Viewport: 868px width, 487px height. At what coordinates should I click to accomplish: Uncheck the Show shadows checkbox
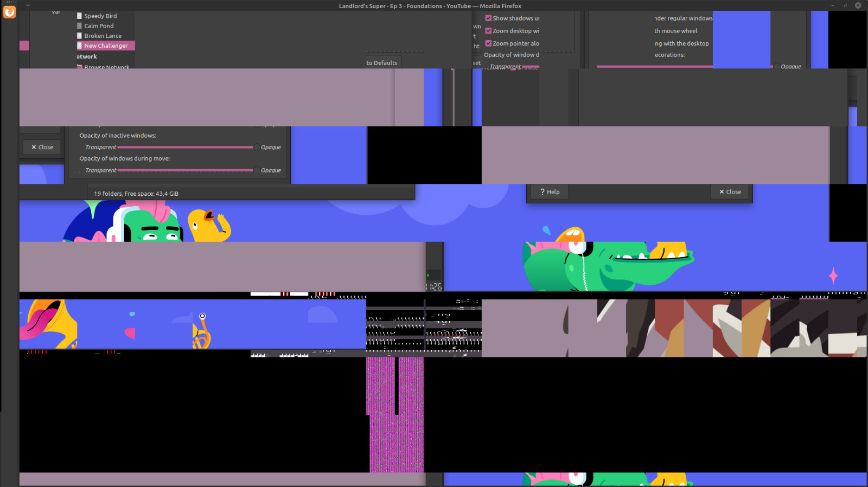click(x=488, y=18)
